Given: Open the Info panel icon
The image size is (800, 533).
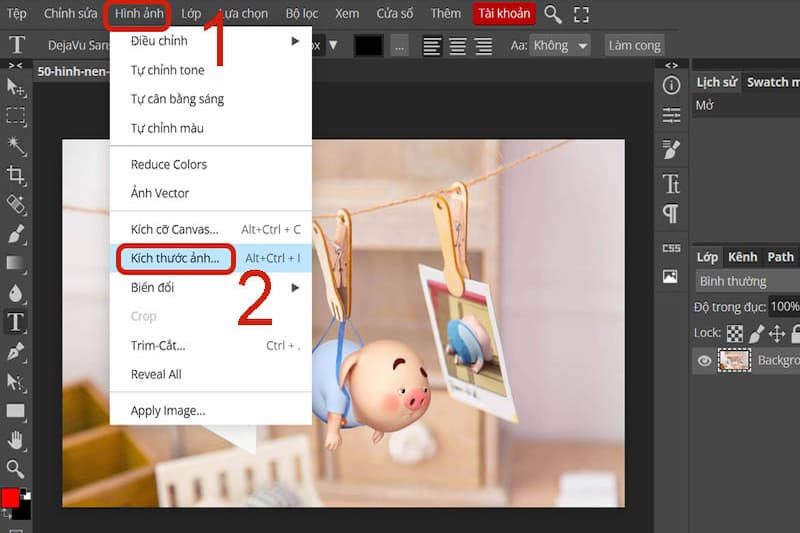Looking at the screenshot, I should point(671,85).
